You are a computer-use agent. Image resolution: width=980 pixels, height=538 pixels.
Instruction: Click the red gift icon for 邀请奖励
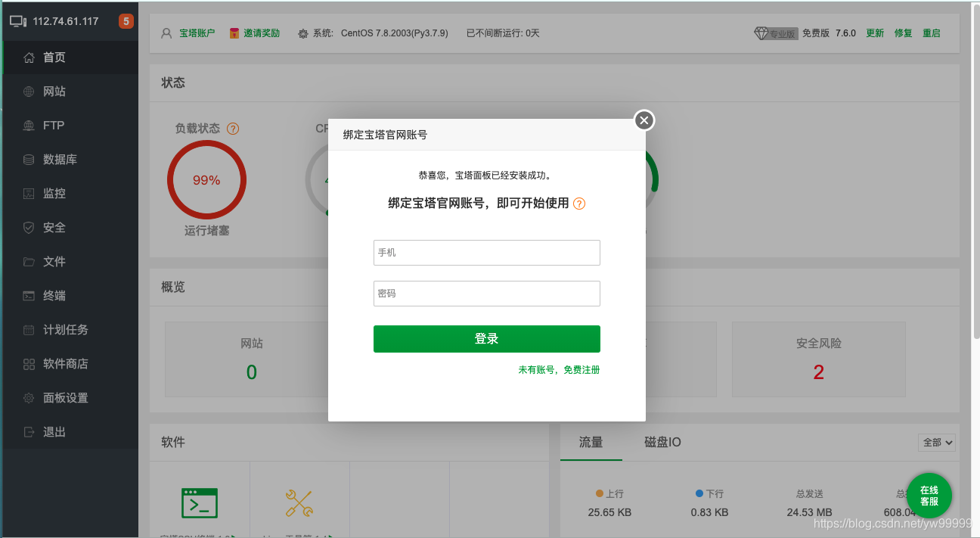tap(234, 33)
